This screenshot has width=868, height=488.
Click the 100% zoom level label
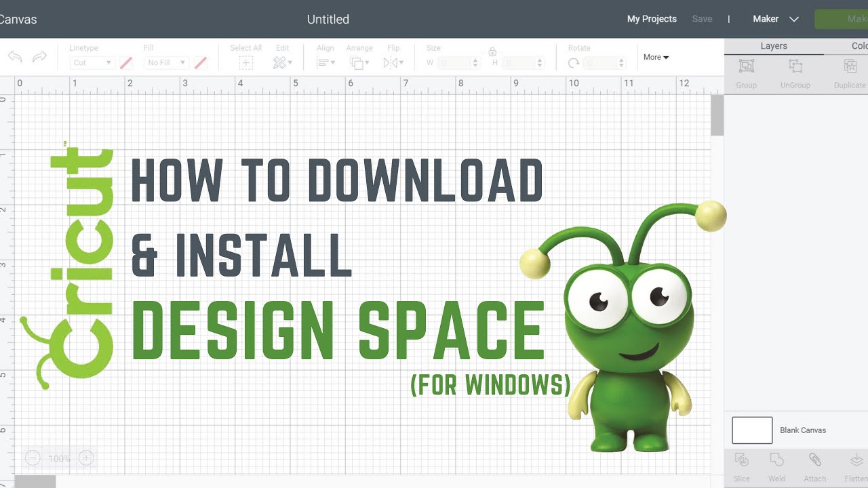point(59,459)
